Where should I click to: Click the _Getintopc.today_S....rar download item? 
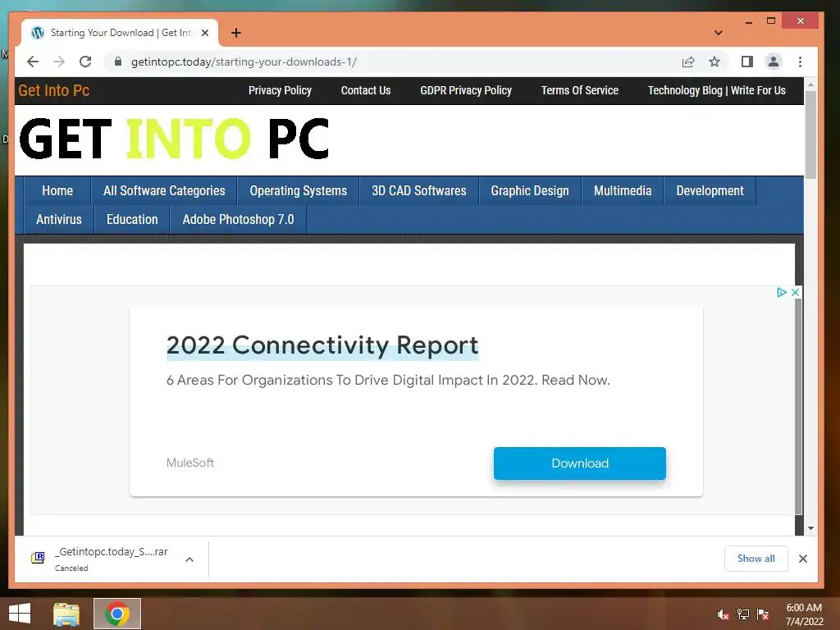coord(112,559)
